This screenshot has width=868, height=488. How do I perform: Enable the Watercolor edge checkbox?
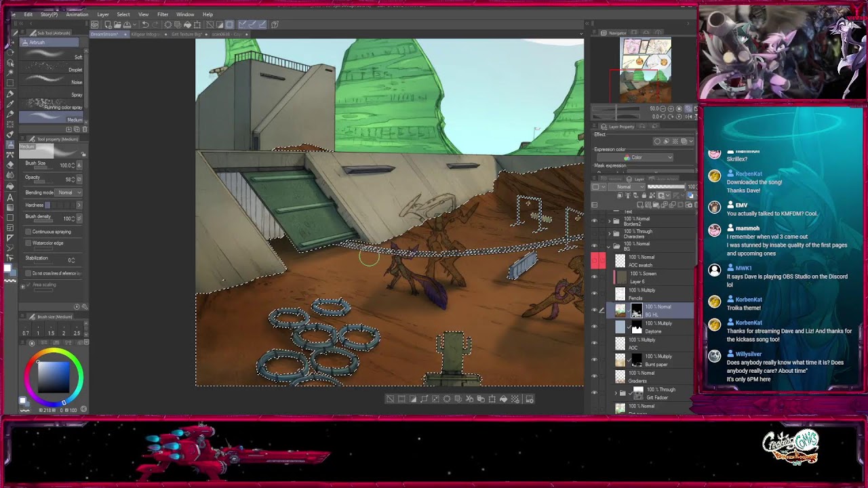(x=28, y=243)
